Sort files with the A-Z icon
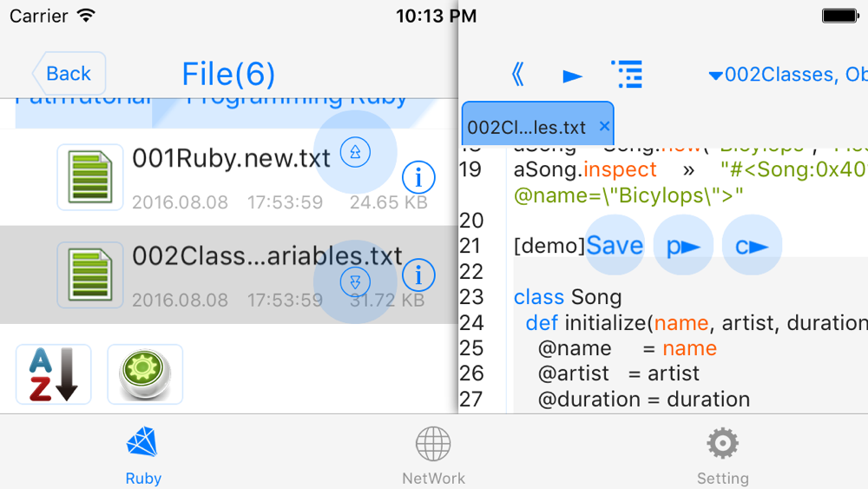Image resolution: width=868 pixels, height=489 pixels. pyautogui.click(x=54, y=374)
